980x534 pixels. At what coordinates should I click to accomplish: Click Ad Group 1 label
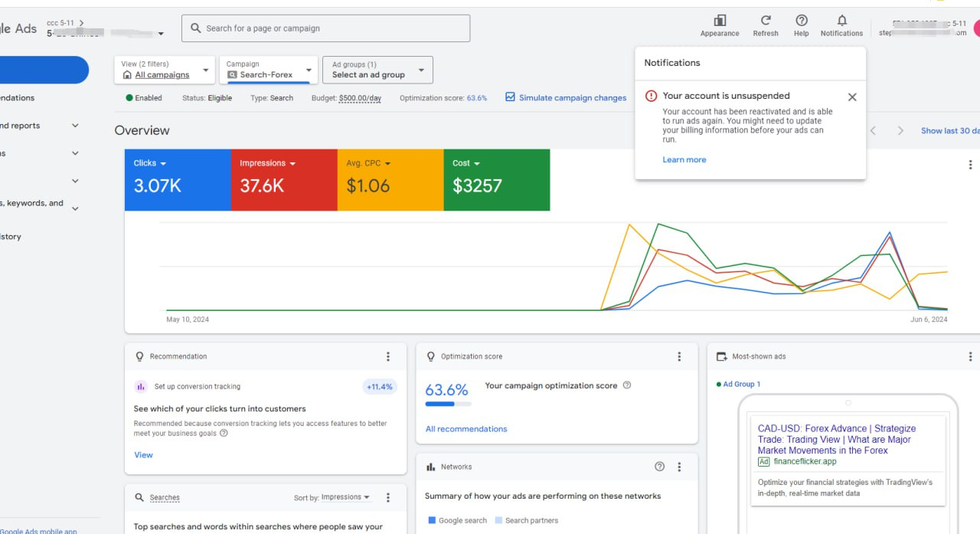pyautogui.click(x=742, y=385)
